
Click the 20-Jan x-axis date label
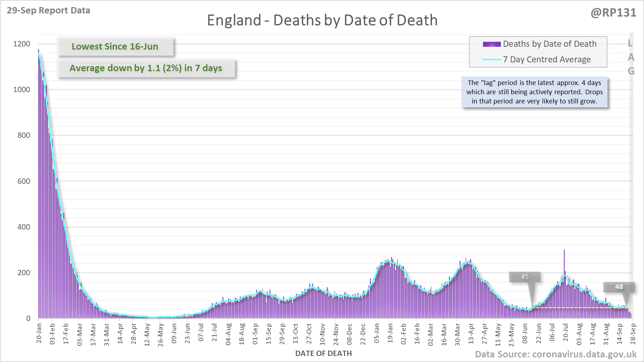[39, 333]
